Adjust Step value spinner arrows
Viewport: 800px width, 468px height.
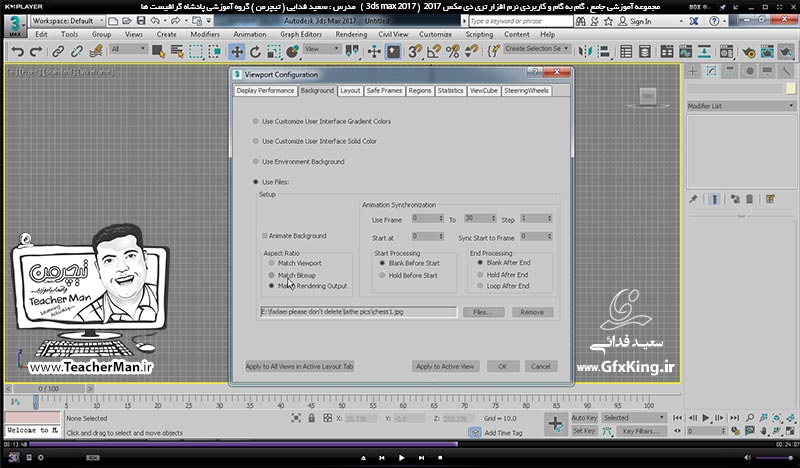[x=549, y=218]
